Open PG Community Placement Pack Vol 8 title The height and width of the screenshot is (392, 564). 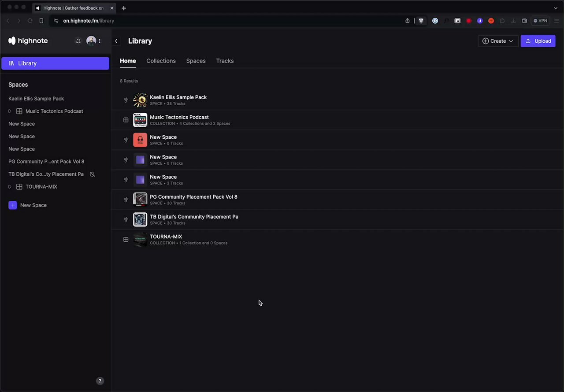193,197
